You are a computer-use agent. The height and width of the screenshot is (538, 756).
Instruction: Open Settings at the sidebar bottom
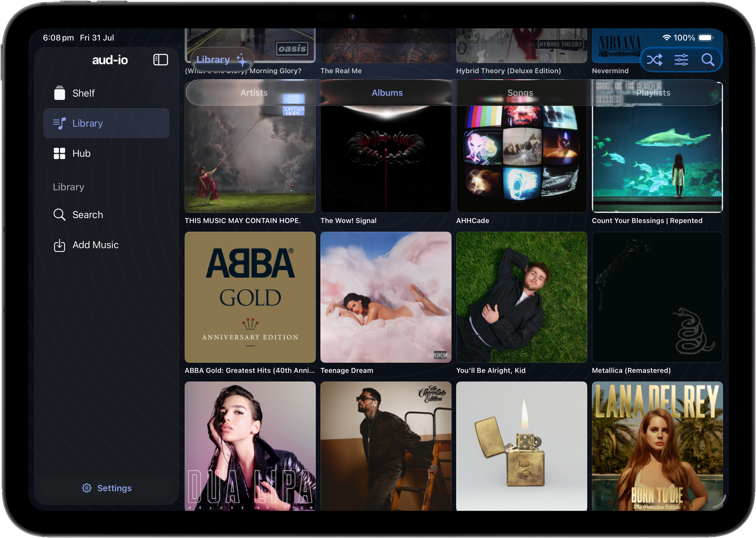(x=106, y=488)
